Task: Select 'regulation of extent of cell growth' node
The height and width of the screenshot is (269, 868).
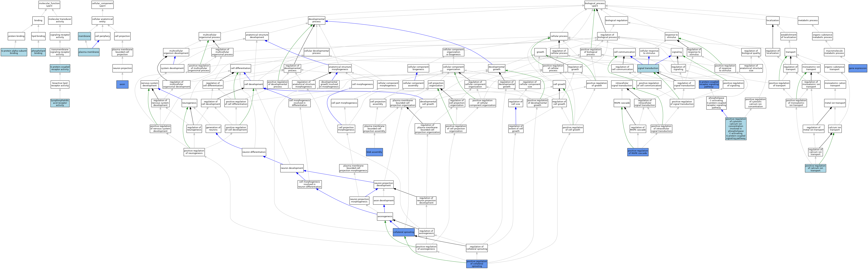Action: coord(516,128)
